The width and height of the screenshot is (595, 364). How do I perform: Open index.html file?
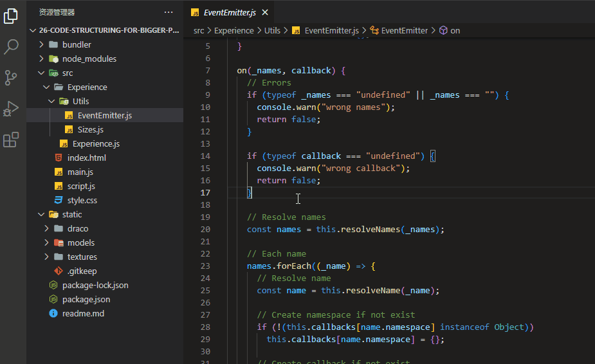[x=87, y=158]
